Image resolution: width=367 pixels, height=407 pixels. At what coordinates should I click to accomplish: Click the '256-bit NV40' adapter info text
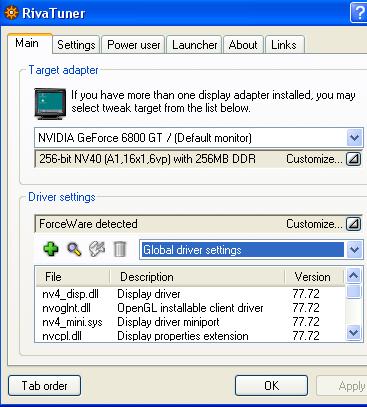[x=147, y=159]
